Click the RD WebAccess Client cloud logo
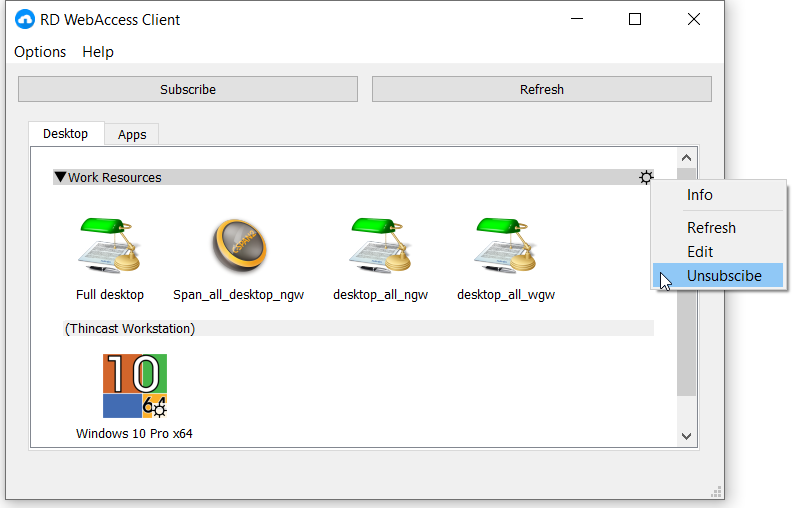Screen dimensions: 798x508 pos(25,19)
